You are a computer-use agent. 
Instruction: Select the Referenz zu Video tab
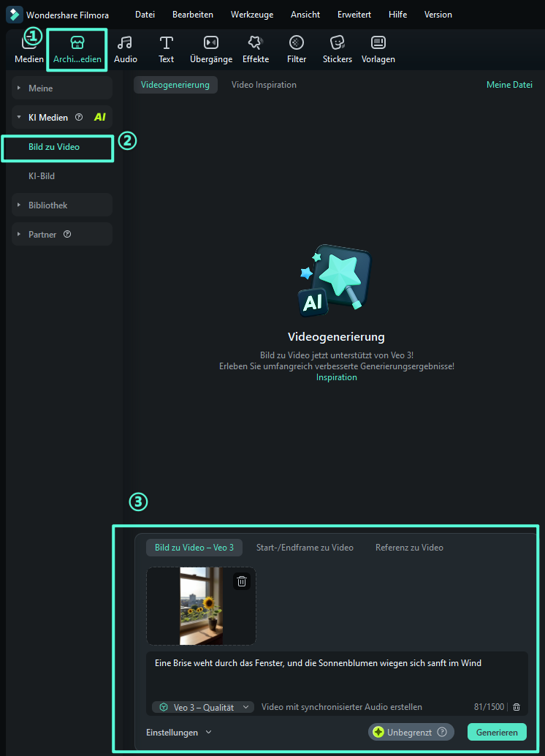pyautogui.click(x=410, y=548)
